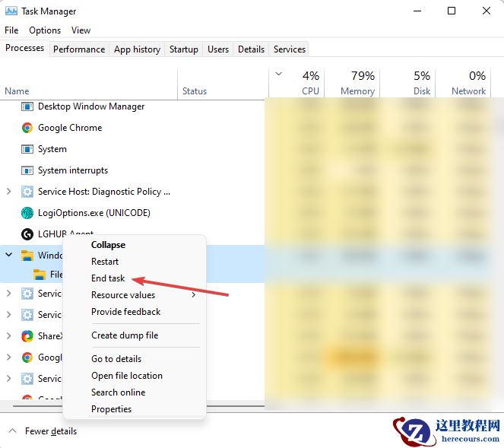The width and height of the screenshot is (504, 448).
Task: Choose Resource values in the context menu
Action: pyautogui.click(x=123, y=295)
